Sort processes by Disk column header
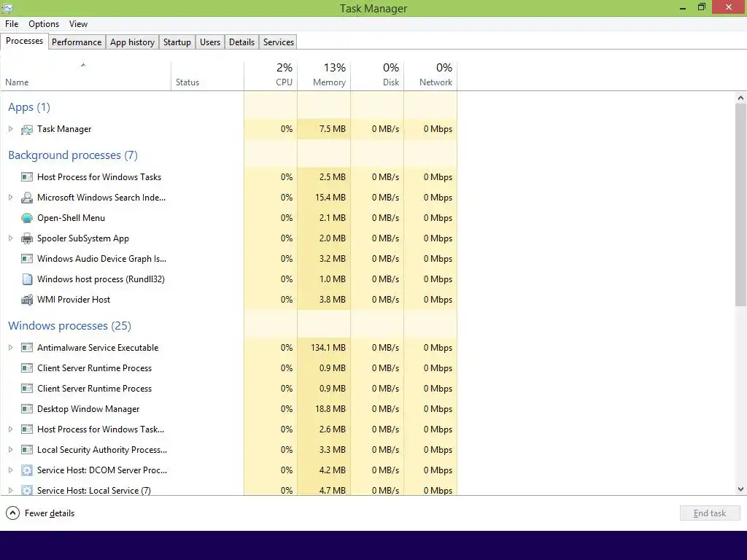Image resolution: width=747 pixels, height=560 pixels. pos(377,76)
